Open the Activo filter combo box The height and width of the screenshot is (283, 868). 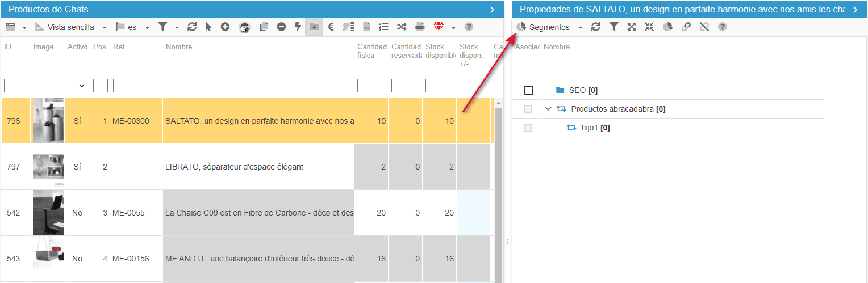point(77,86)
